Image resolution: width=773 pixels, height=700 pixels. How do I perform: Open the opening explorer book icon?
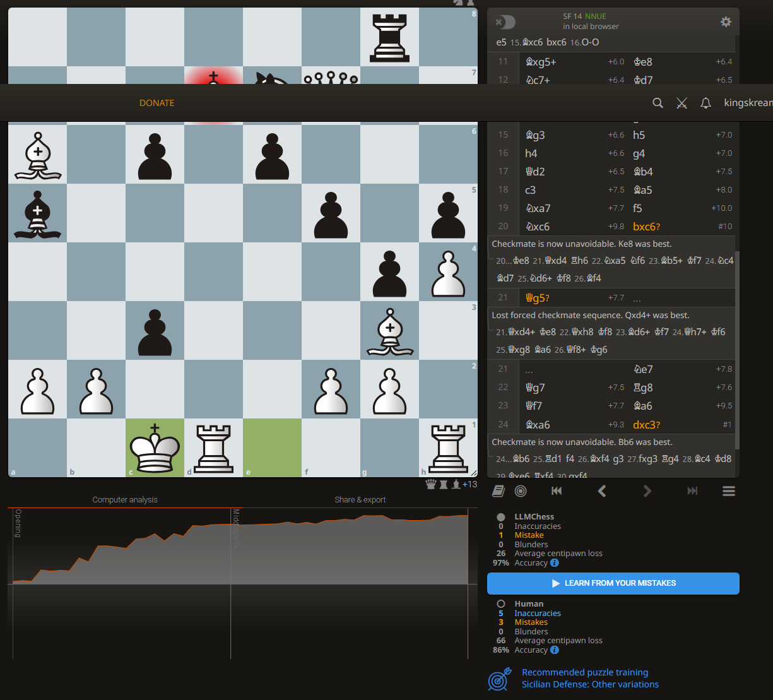tap(499, 491)
